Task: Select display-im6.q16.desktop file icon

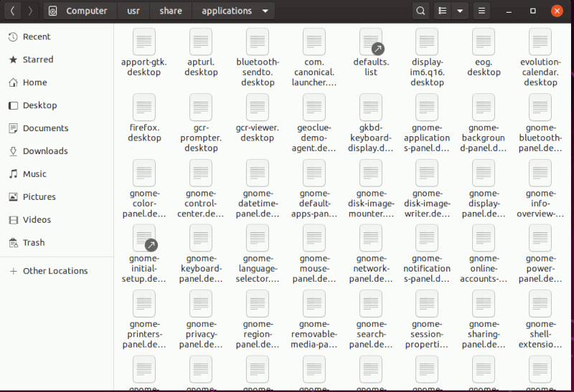Action: tap(427, 42)
